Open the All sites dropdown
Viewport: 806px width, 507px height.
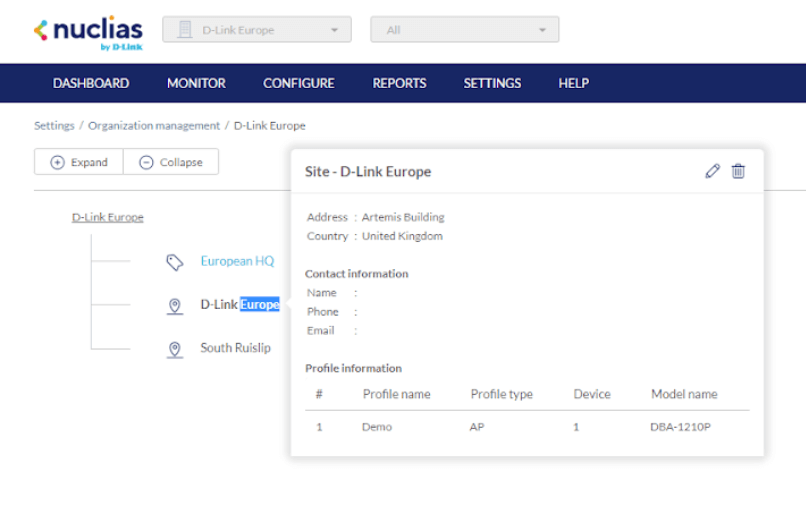[465, 30]
